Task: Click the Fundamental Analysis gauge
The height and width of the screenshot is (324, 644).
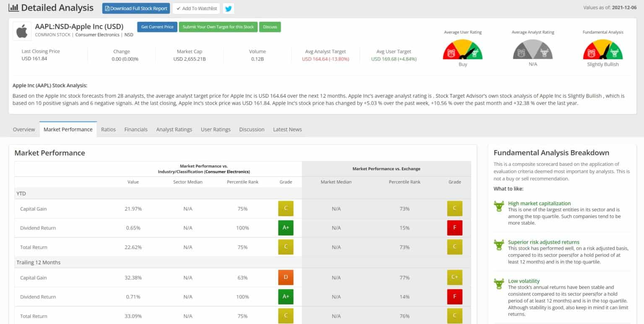Action: [x=602, y=49]
